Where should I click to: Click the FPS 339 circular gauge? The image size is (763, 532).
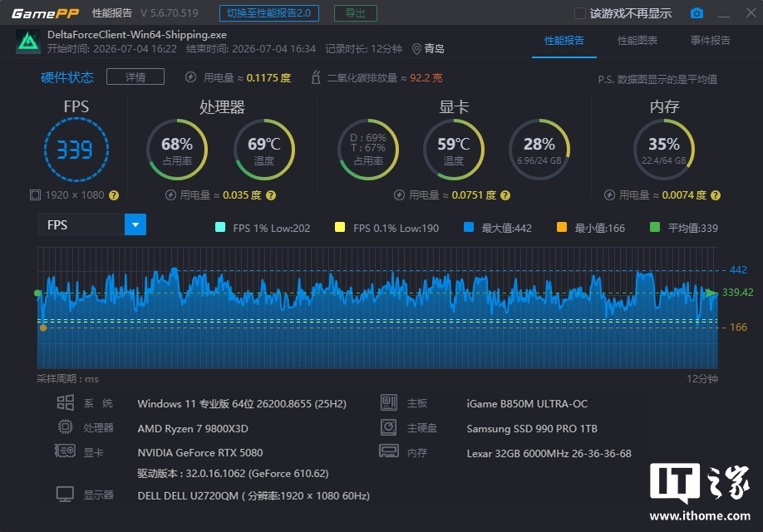click(x=76, y=150)
